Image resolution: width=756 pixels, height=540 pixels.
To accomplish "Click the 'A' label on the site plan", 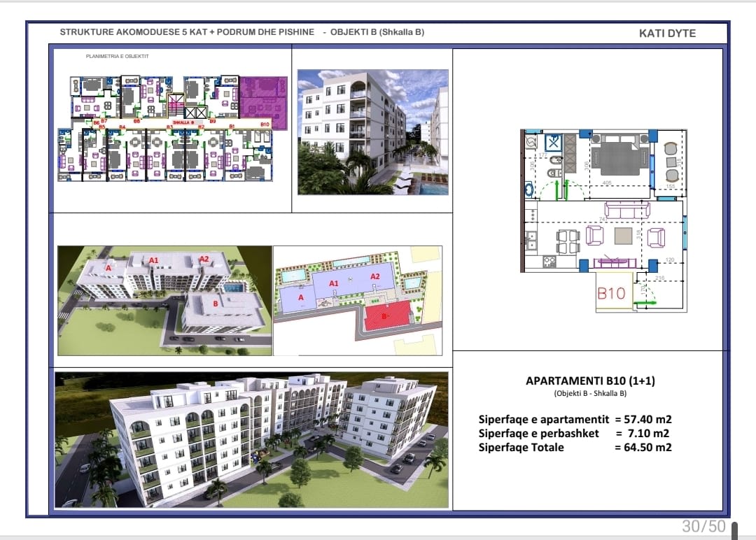I will tap(301, 298).
